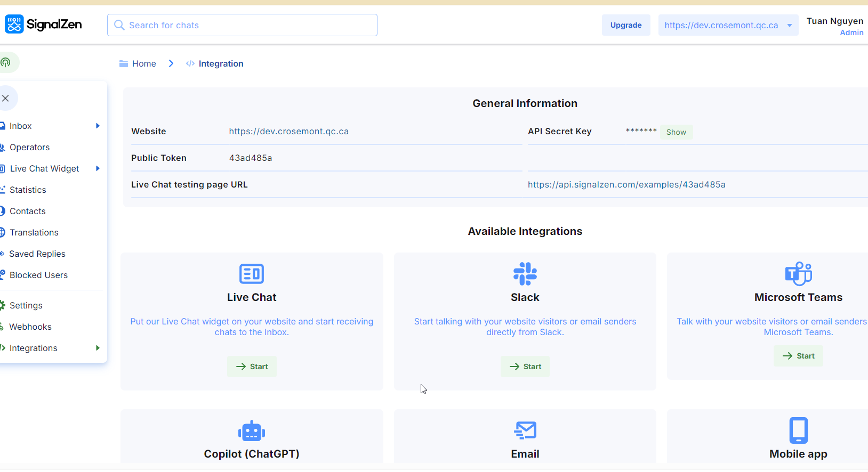868x472 pixels.
Task: Click the Copilot ChatGPT robot icon
Action: (x=252, y=430)
